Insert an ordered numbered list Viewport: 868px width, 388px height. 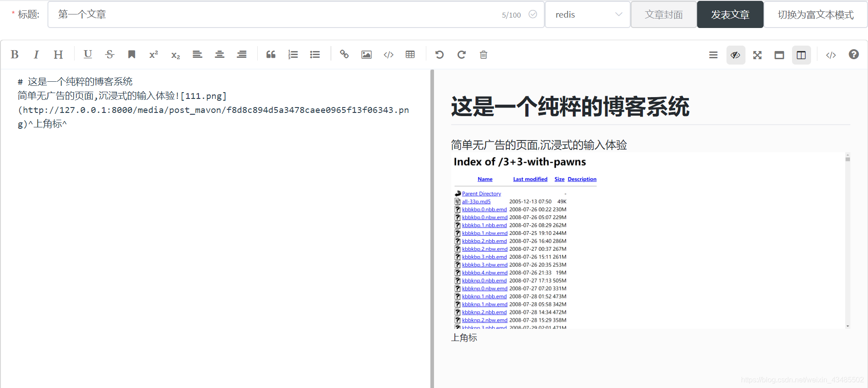pyautogui.click(x=293, y=55)
